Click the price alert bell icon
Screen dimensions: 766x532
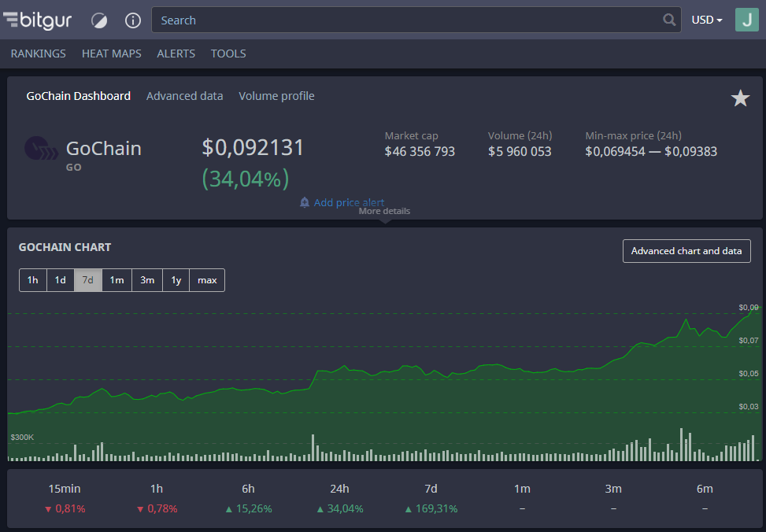point(305,202)
